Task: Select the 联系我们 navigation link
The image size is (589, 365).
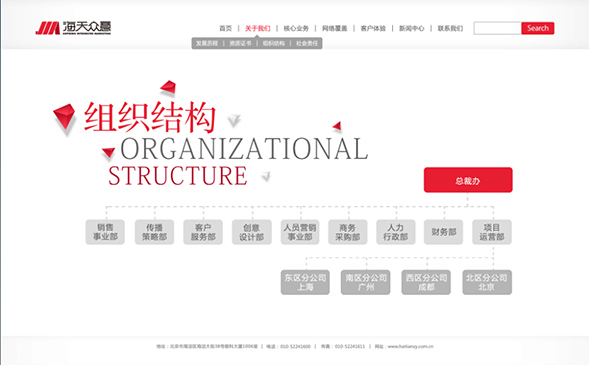Action: pos(450,28)
